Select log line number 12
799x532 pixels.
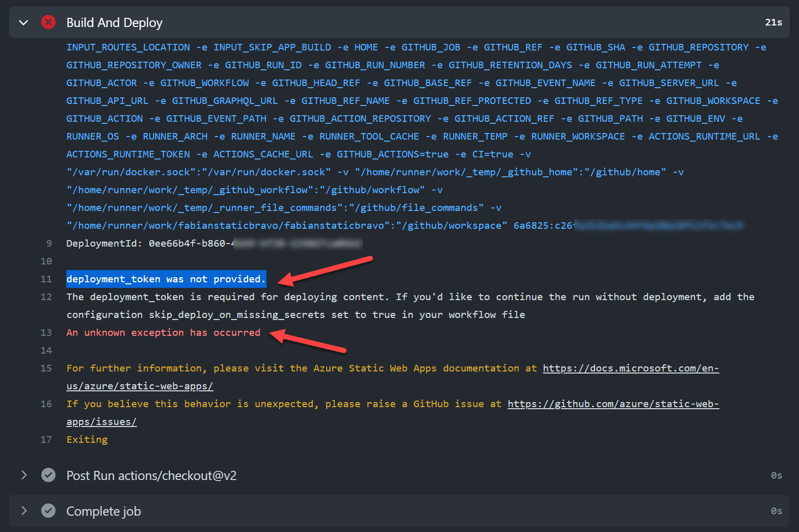coord(46,297)
